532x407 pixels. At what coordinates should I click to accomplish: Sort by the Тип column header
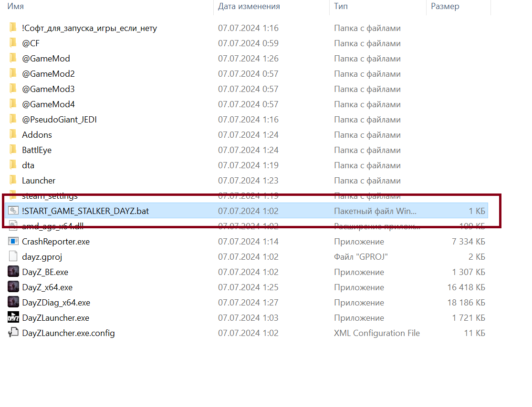click(x=341, y=7)
